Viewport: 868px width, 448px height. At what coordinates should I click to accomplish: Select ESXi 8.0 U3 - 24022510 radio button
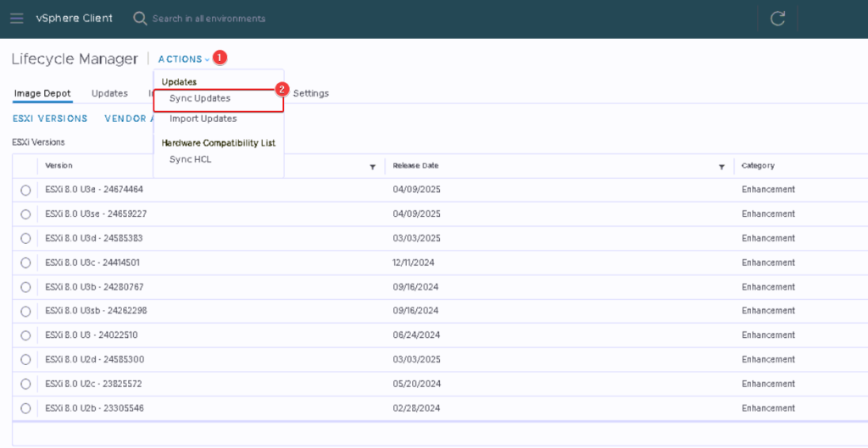coord(25,336)
